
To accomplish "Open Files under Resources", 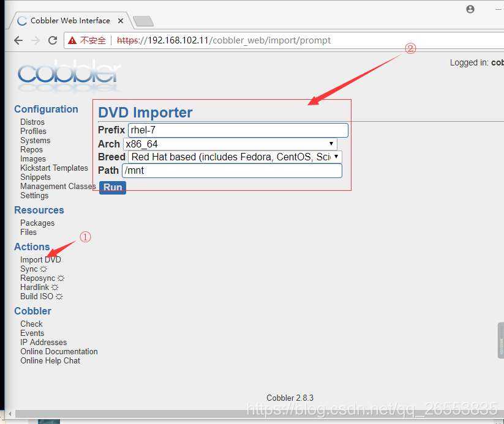I will pyautogui.click(x=29, y=232).
